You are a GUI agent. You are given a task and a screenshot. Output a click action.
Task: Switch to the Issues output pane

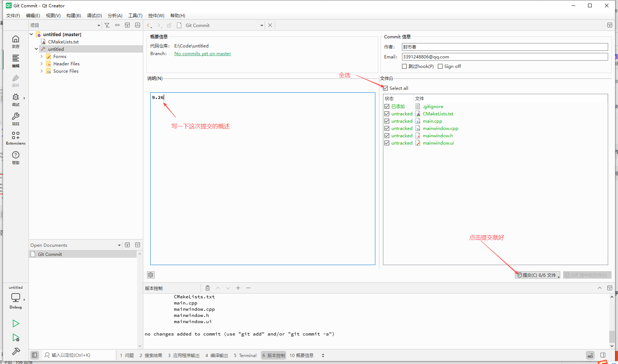pos(127,355)
